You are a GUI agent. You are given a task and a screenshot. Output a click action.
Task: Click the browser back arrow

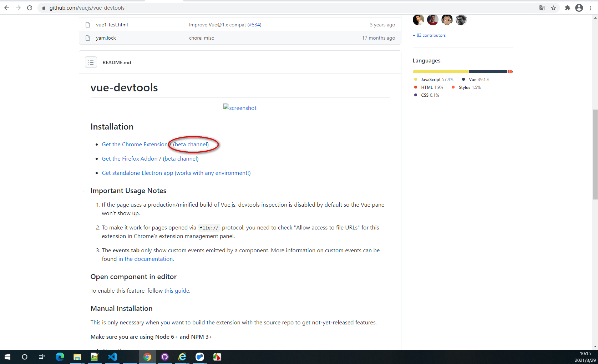point(7,7)
